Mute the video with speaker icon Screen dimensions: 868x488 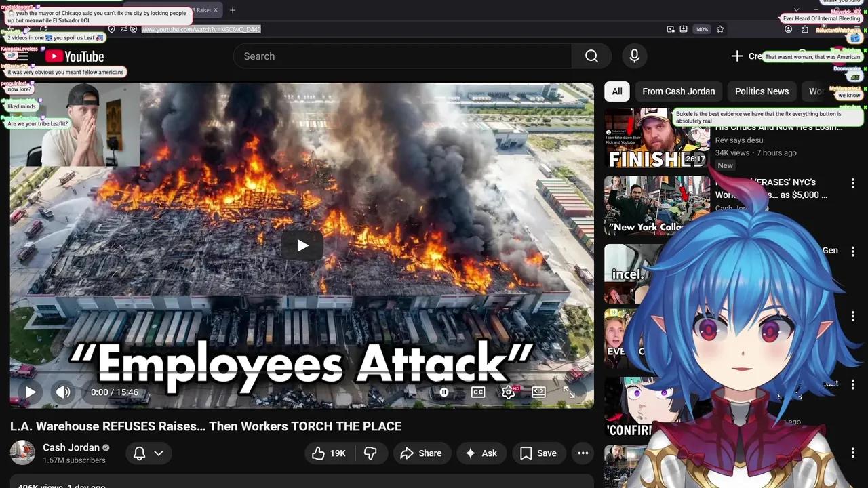tap(63, 392)
